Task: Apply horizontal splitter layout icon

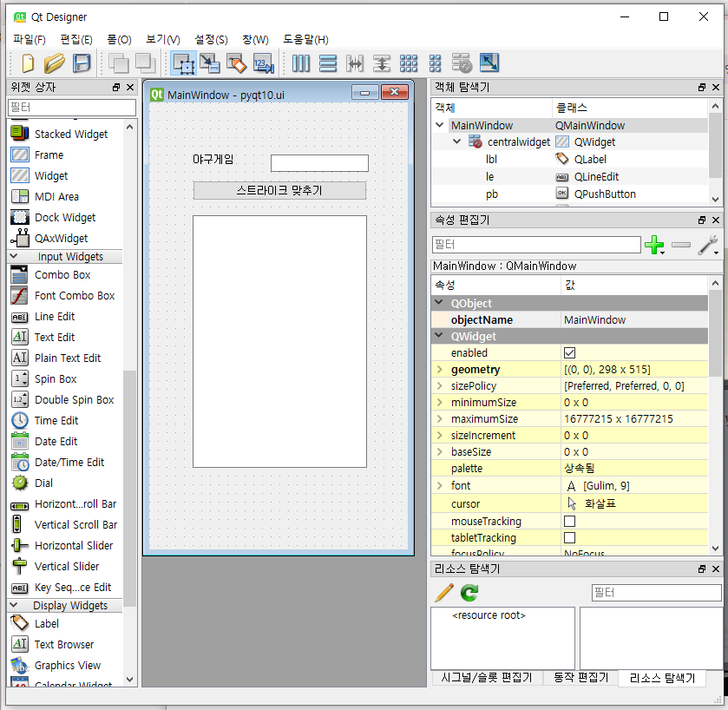Action: [355, 63]
